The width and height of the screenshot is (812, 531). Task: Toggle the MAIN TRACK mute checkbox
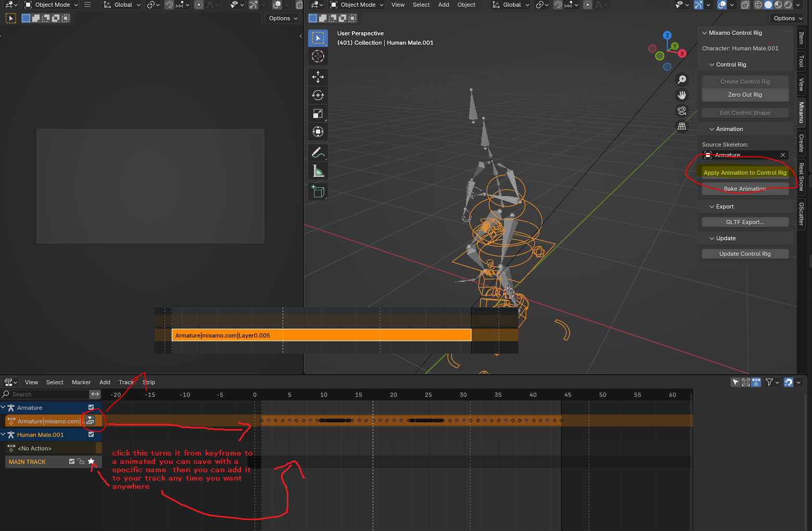click(72, 461)
